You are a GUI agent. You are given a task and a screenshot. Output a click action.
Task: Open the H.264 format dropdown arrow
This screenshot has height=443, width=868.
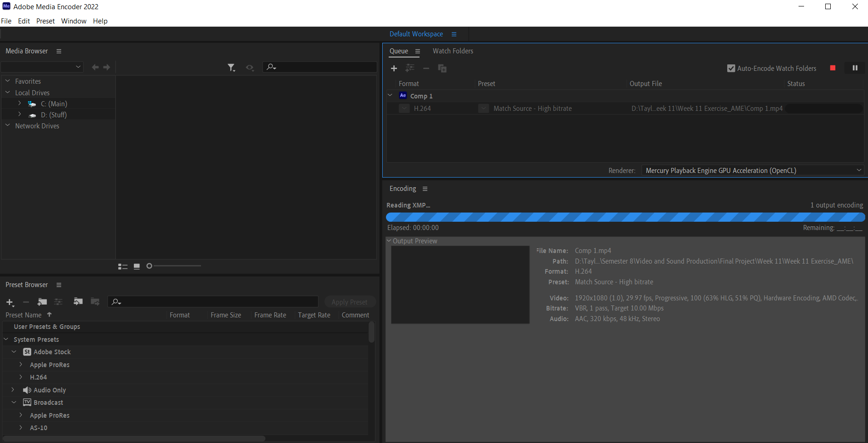click(404, 109)
